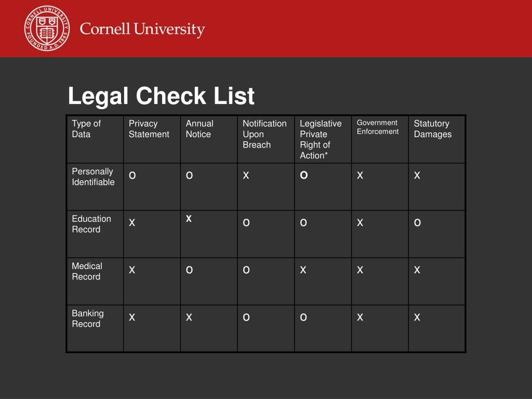Select the Government Enforcement column header
Screen dimensions: 532x399
tap(378, 127)
